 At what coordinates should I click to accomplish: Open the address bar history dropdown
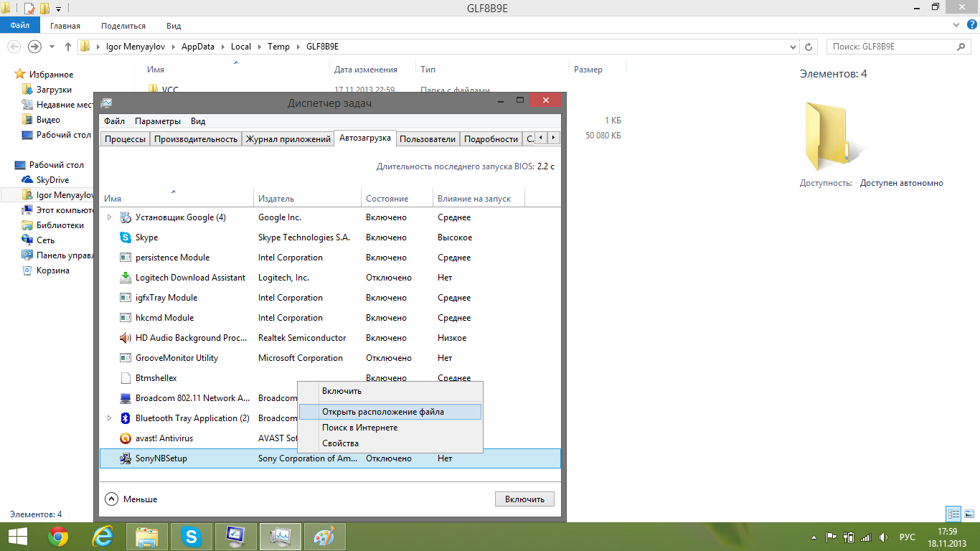(793, 47)
